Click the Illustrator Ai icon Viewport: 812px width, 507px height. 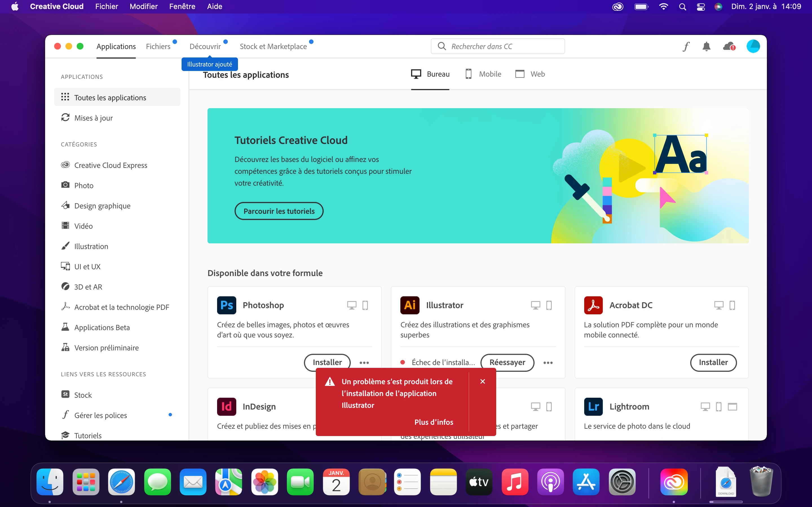pyautogui.click(x=410, y=305)
